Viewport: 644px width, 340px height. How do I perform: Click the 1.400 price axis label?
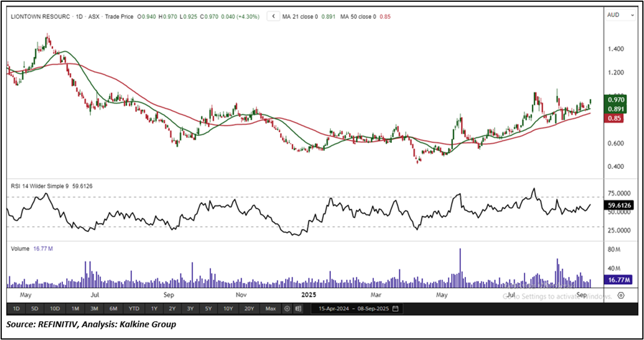click(616, 49)
